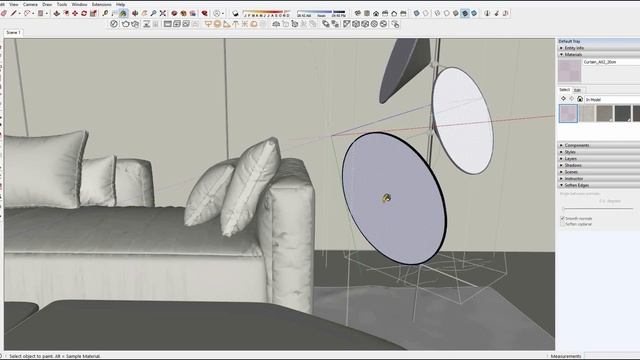This screenshot has height=360, width=640.
Task: Switch to Front house view
Action: click(x=376, y=13)
